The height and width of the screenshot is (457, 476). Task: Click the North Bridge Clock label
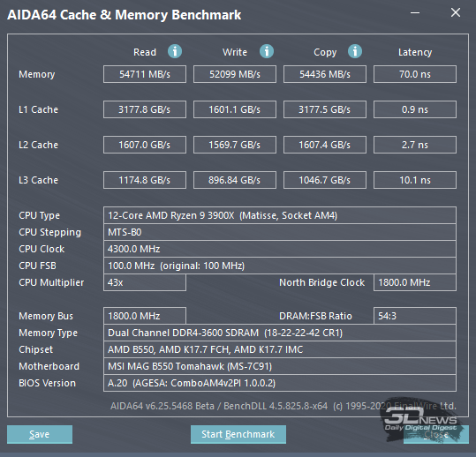tap(321, 282)
